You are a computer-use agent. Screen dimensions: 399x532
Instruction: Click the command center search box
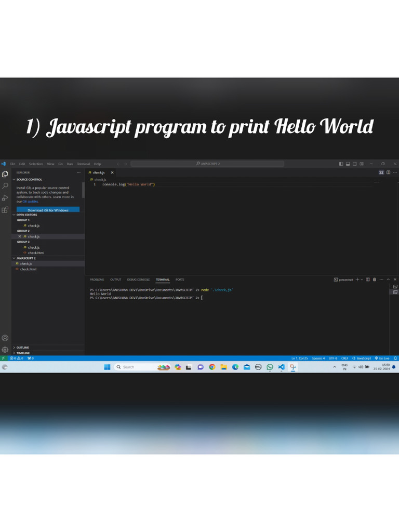(x=207, y=164)
